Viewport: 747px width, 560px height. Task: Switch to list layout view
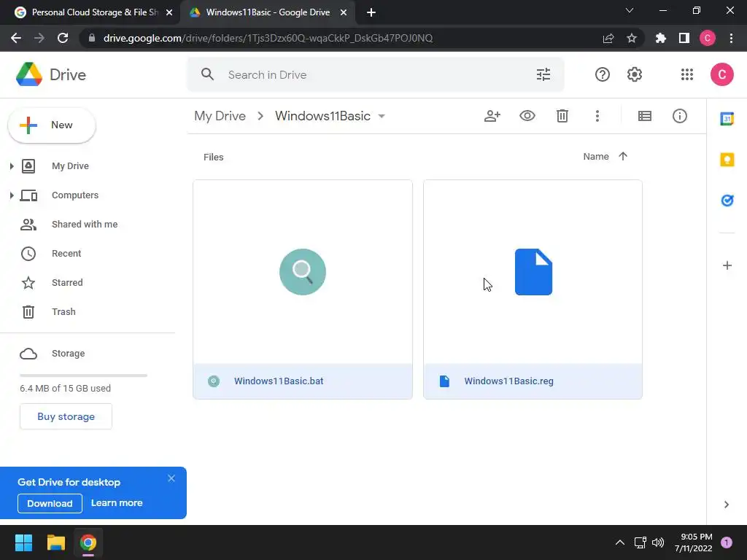click(x=645, y=116)
